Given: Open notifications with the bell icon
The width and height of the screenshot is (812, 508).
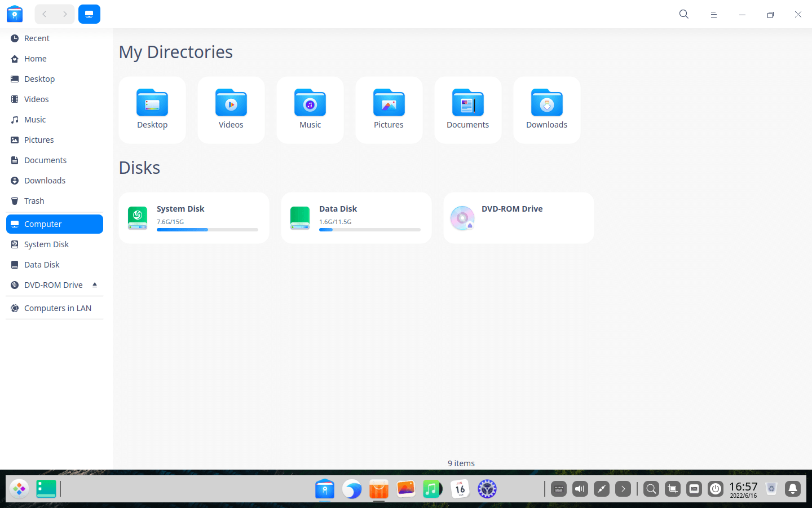Looking at the screenshot, I should coord(793,489).
